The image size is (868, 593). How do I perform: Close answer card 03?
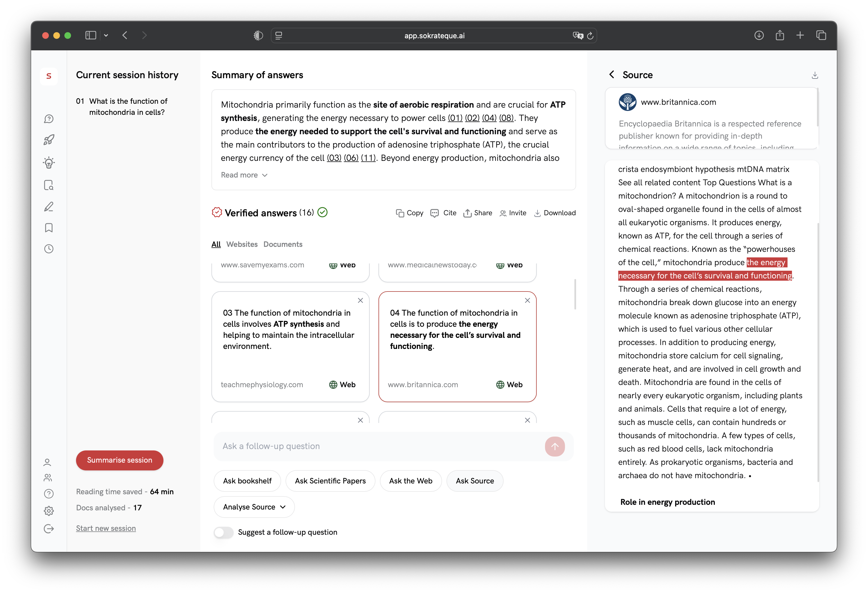(x=360, y=300)
